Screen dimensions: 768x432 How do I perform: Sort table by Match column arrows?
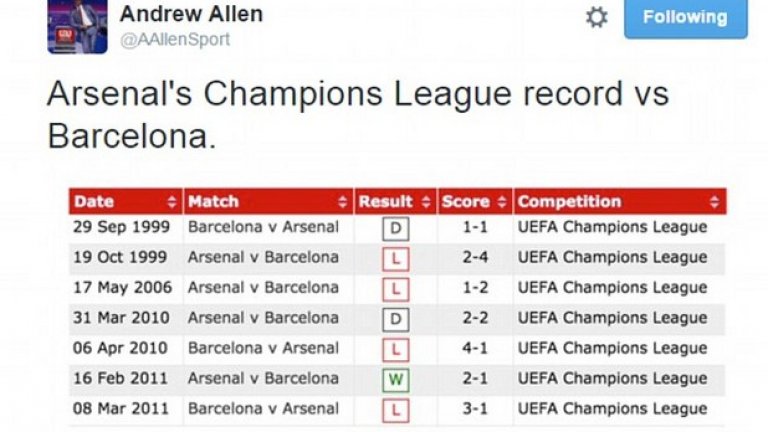343,202
